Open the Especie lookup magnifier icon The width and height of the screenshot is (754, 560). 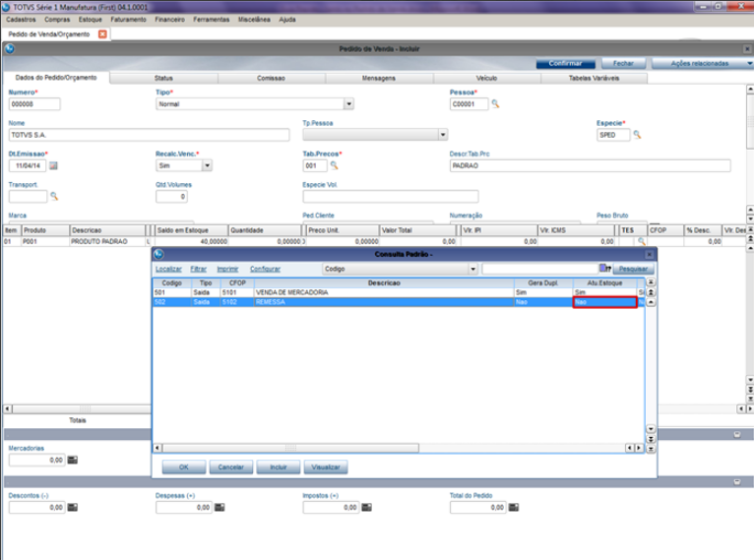pyautogui.click(x=637, y=135)
